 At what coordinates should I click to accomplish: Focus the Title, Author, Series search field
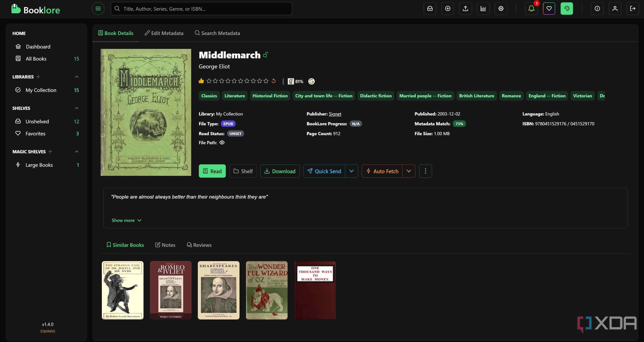(201, 8)
